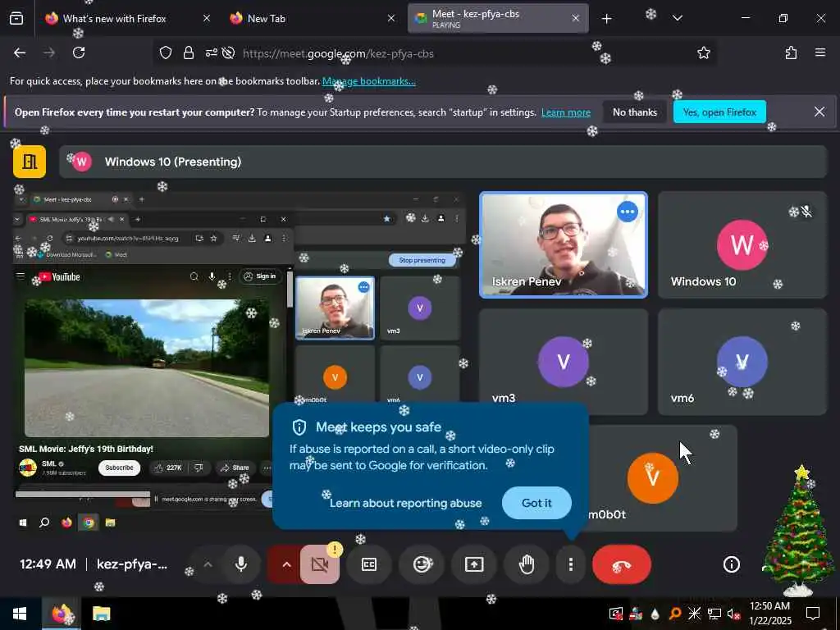This screenshot has height=630, width=840.
Task: Select the Windows 10 participant tile
Action: (x=742, y=244)
